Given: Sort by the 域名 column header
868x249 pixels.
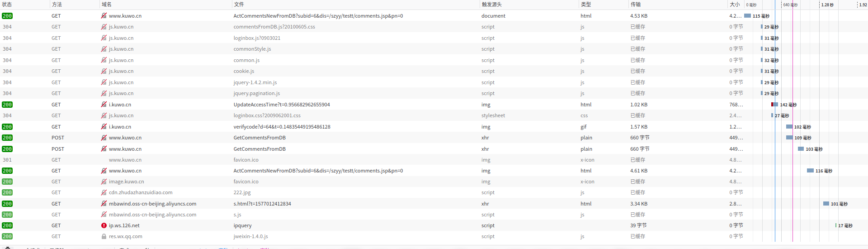Looking at the screenshot, I should point(107,5).
